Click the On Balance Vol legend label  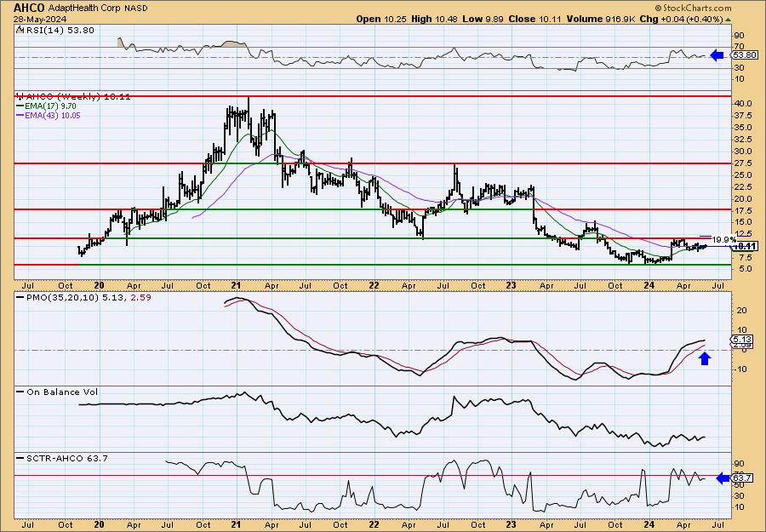pos(57,392)
